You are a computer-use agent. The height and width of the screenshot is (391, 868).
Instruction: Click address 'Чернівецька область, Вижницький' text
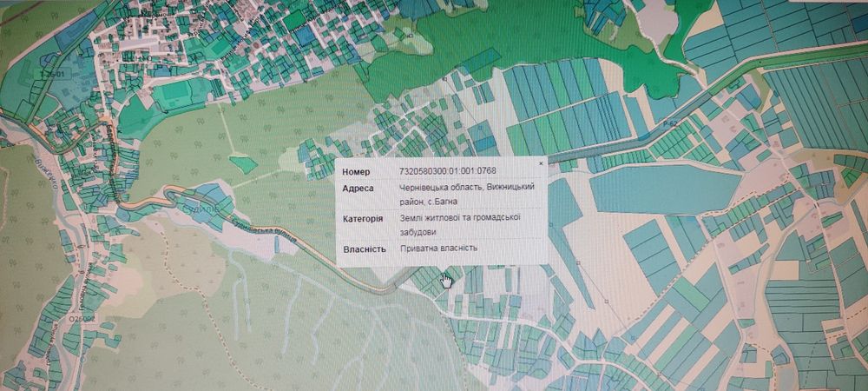click(467, 188)
